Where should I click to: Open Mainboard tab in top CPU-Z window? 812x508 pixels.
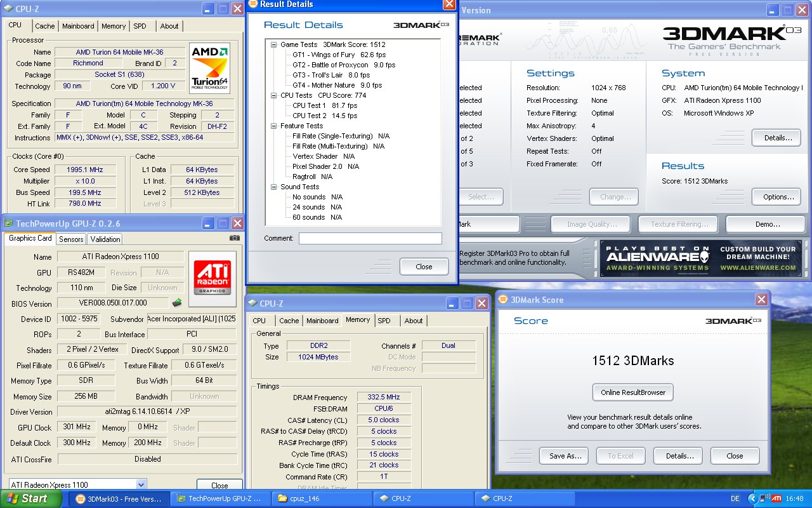[78, 26]
